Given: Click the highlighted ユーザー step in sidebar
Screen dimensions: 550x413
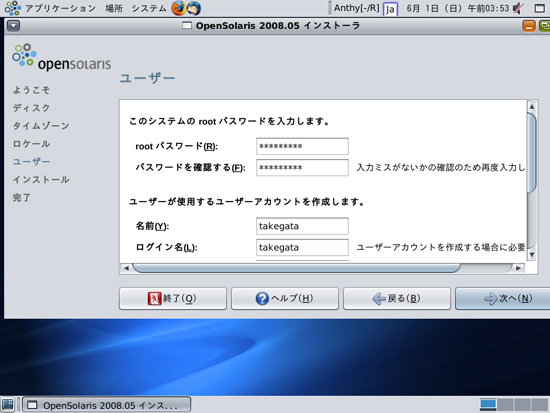Looking at the screenshot, I should [x=31, y=161].
